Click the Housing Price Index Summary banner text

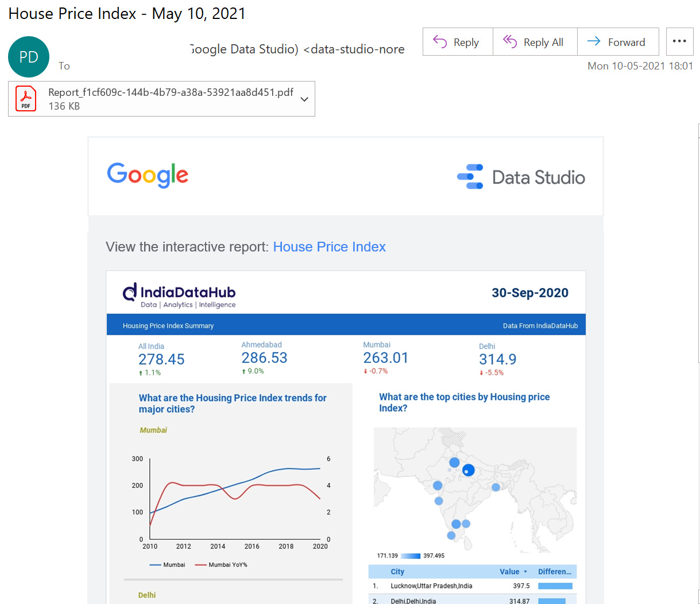click(168, 326)
